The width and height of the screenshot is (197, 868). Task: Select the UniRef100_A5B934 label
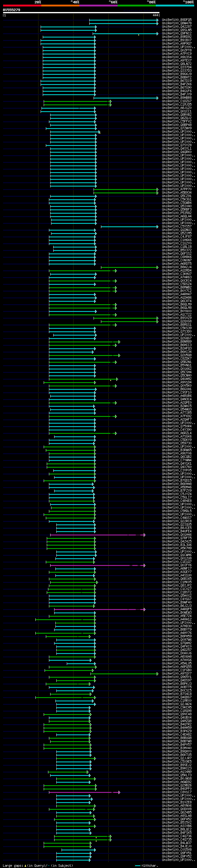pos(177,192)
